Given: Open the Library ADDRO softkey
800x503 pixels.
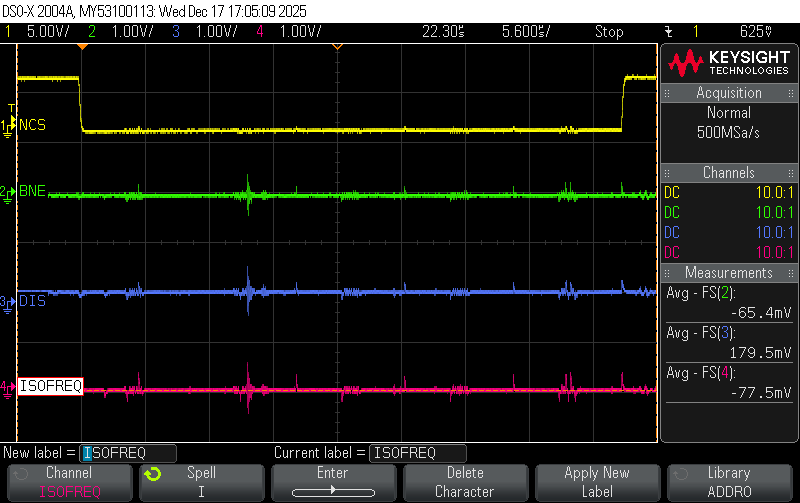Looking at the screenshot, I should tap(730, 483).
